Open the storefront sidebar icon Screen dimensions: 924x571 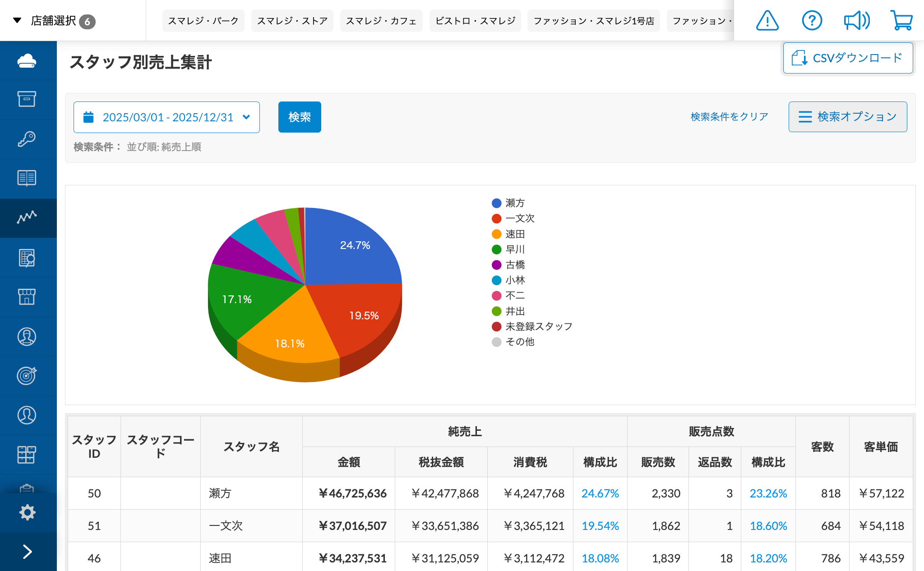click(27, 297)
